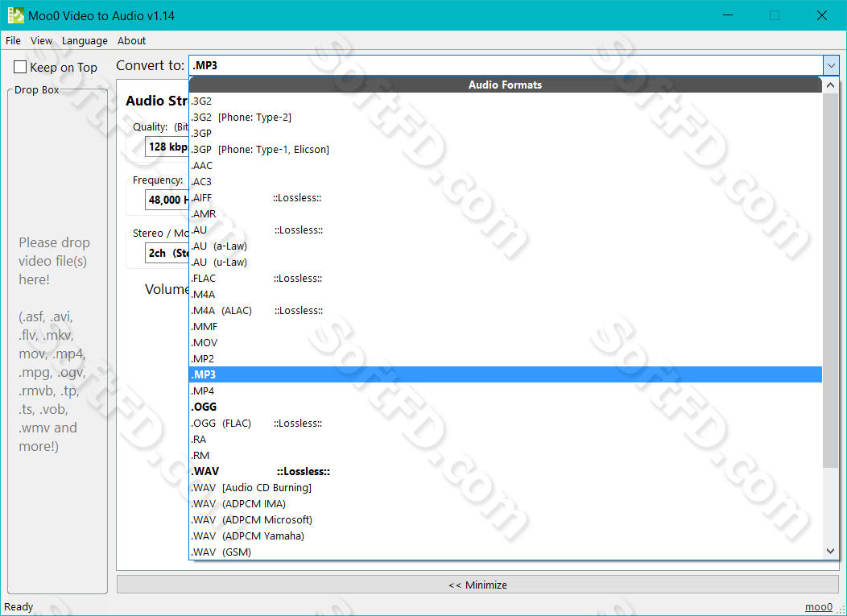Select .WAV [Audio CD Burning] format
Screen dimensions: 847x616
(506, 487)
